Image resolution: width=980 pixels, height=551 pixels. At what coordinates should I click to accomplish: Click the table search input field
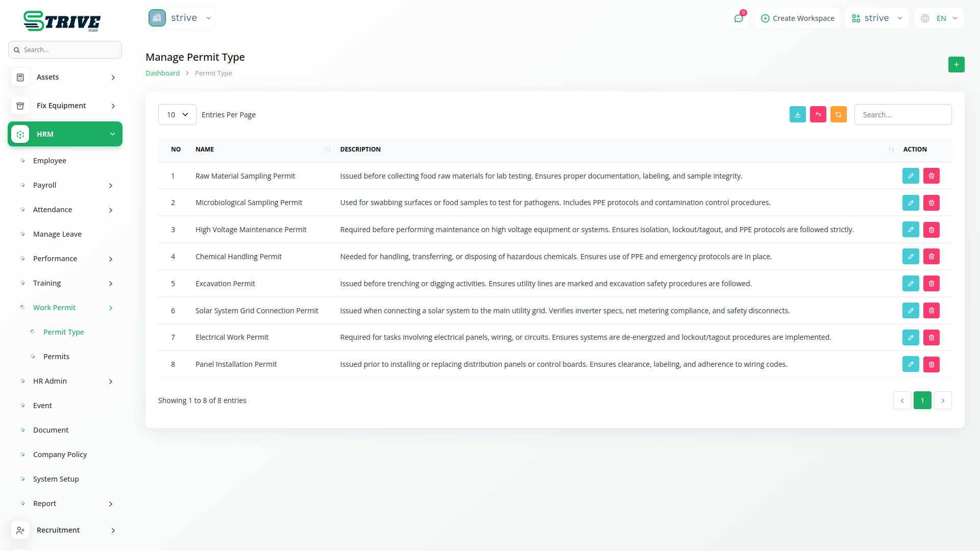point(902,115)
